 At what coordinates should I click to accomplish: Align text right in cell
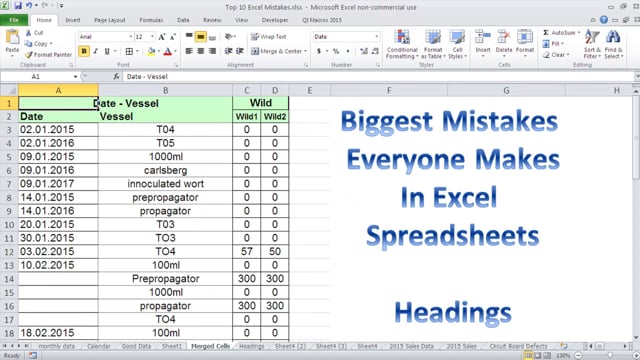click(212, 51)
